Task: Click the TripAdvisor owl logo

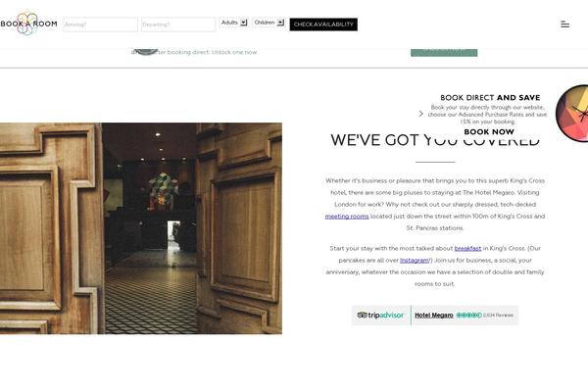Action: (362, 316)
